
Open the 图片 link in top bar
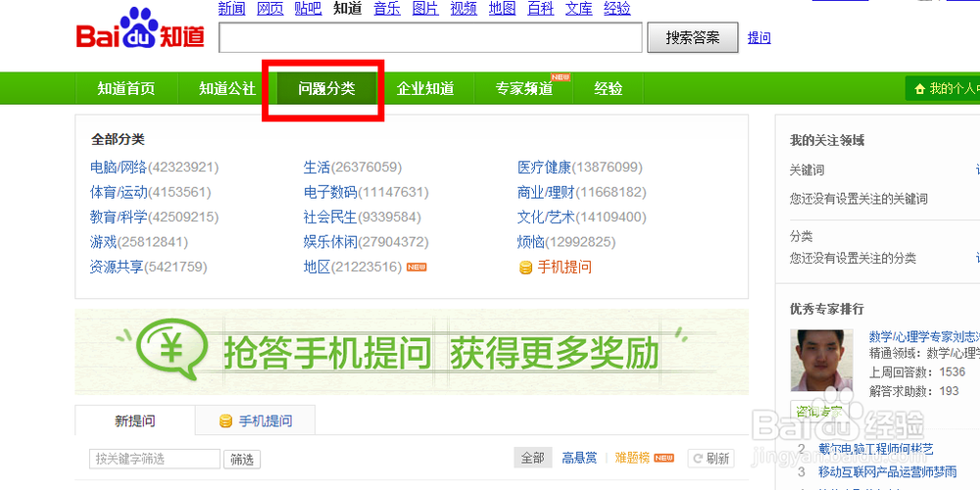[x=425, y=9]
